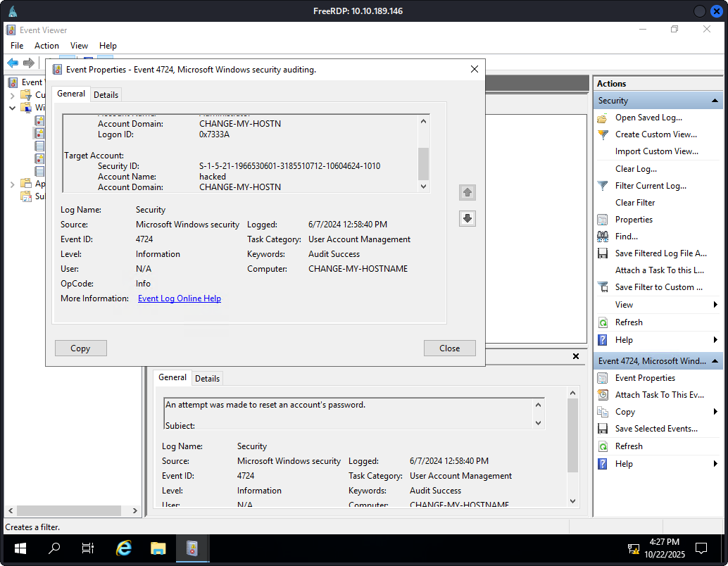Select General tab in preview pane
The height and width of the screenshot is (566, 728).
172,377
